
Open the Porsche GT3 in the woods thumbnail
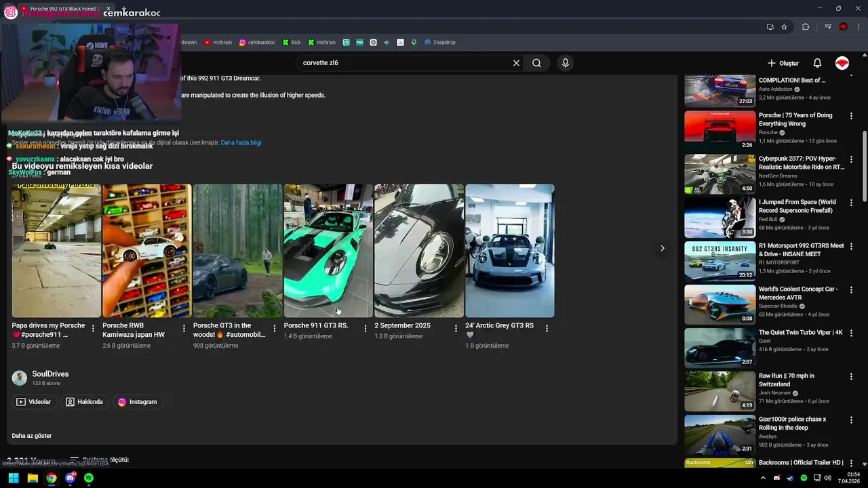coord(237,251)
